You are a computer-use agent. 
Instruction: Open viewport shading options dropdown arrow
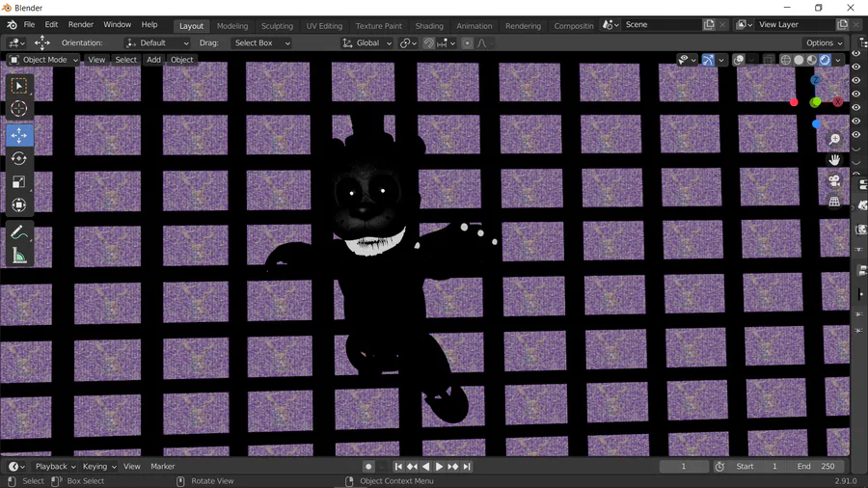pyautogui.click(x=837, y=60)
